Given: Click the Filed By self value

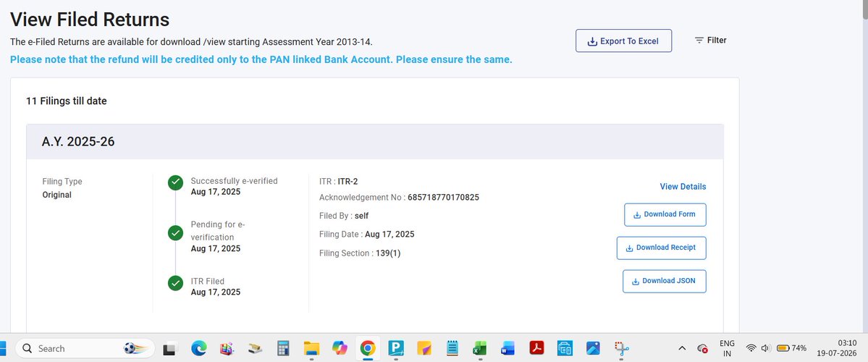Looking at the screenshot, I should coord(361,216).
